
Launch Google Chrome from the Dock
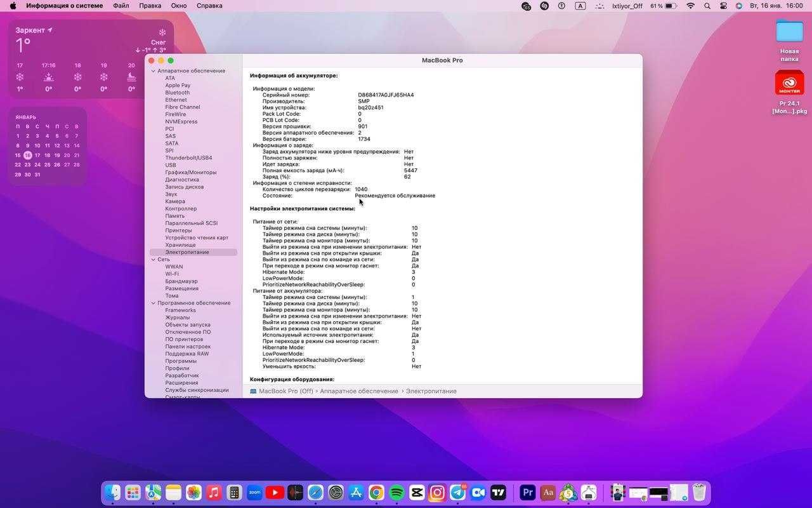pos(376,492)
